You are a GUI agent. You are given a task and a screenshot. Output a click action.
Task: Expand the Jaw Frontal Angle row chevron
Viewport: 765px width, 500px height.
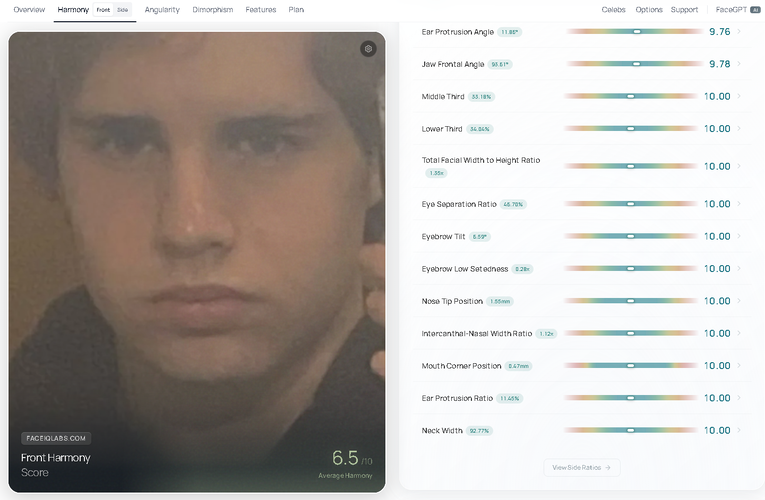point(739,64)
